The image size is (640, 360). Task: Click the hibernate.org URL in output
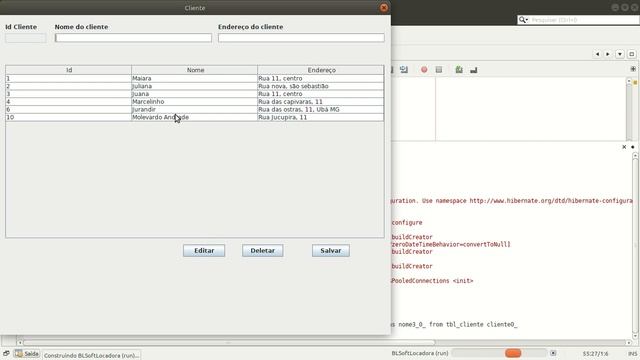pyautogui.click(x=551, y=201)
